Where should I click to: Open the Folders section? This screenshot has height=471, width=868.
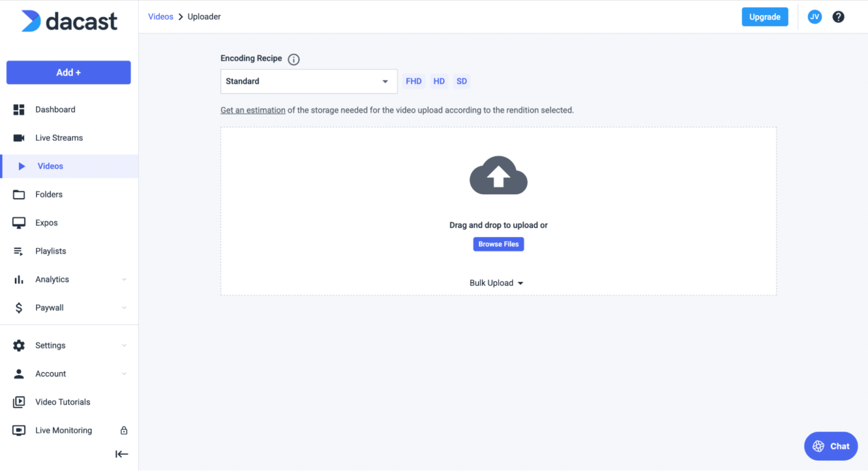pyautogui.click(x=49, y=194)
